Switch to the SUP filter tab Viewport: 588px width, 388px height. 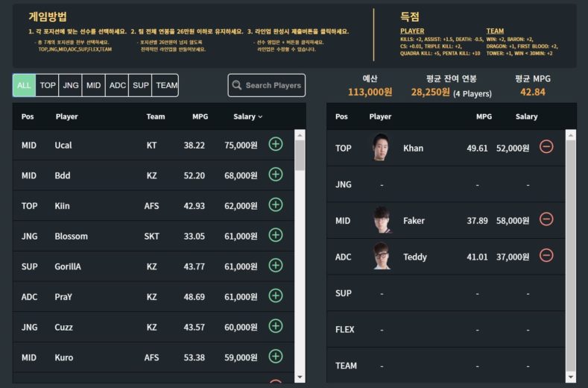click(x=140, y=85)
